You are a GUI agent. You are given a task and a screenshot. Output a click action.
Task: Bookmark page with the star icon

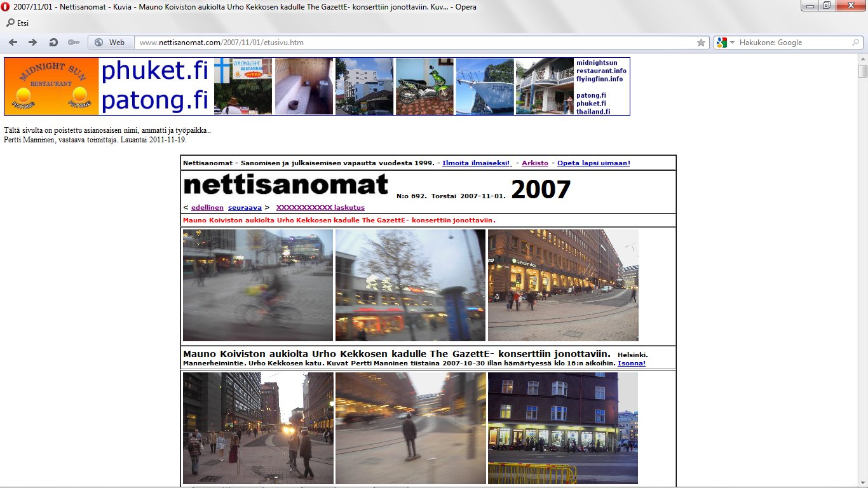[701, 43]
